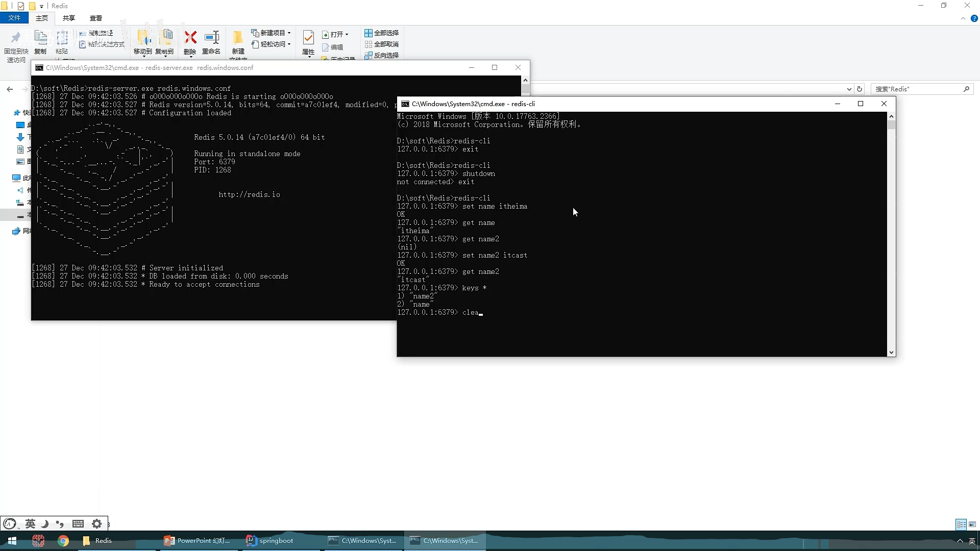The width and height of the screenshot is (980, 551).
Task: Open address bar history dropdown arrow
Action: click(849, 89)
